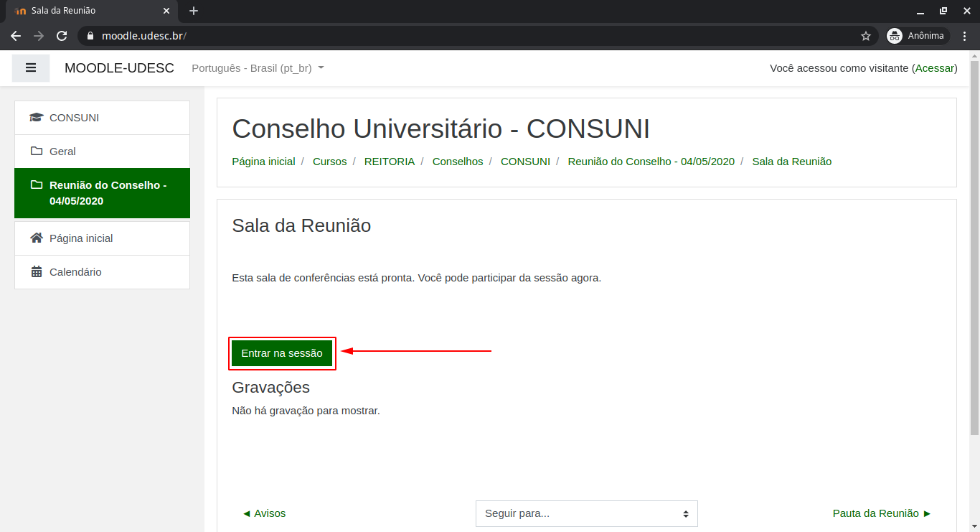The image size is (980, 532).
Task: Click the browser back arrow
Action: [x=16, y=36]
